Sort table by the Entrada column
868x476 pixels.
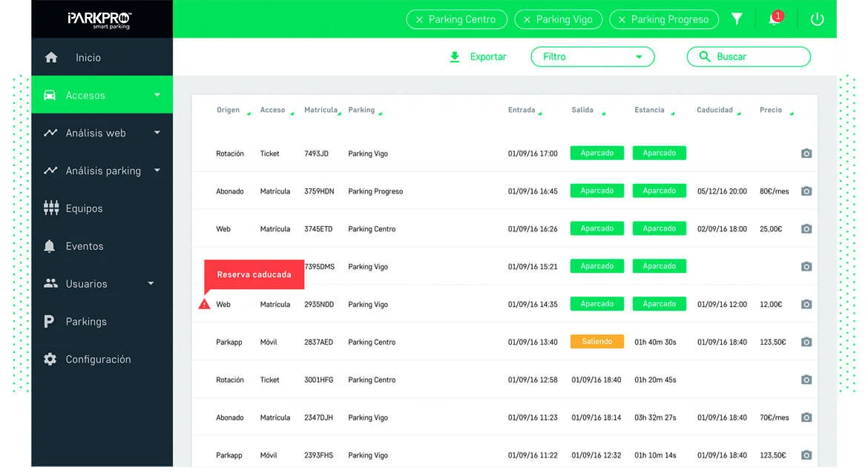point(522,110)
